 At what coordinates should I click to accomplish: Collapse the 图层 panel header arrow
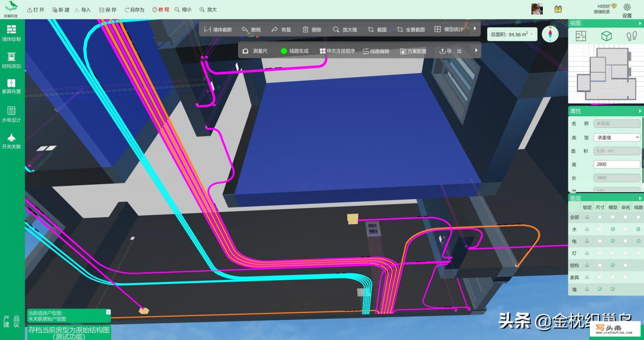point(640,198)
